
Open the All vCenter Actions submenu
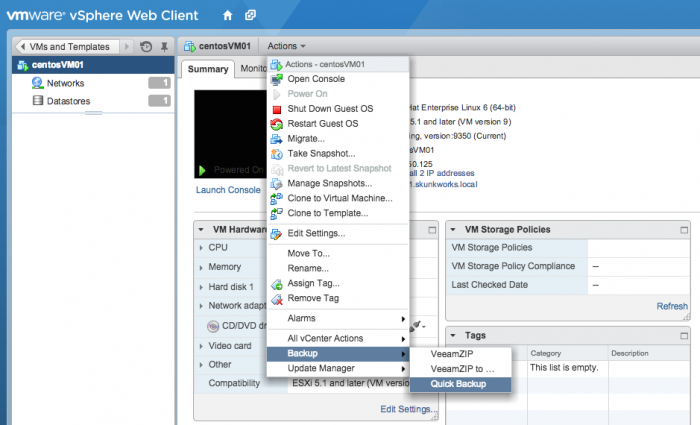tap(338, 338)
